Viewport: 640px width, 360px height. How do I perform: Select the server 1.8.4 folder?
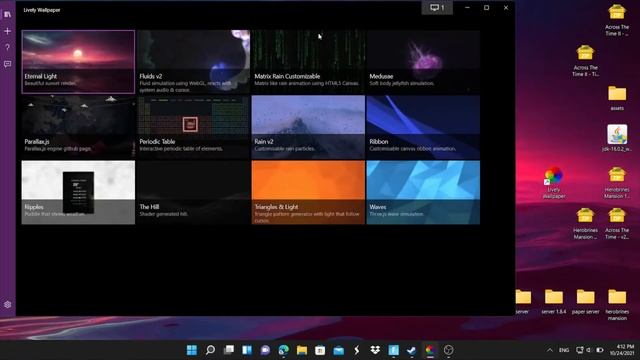(554, 302)
